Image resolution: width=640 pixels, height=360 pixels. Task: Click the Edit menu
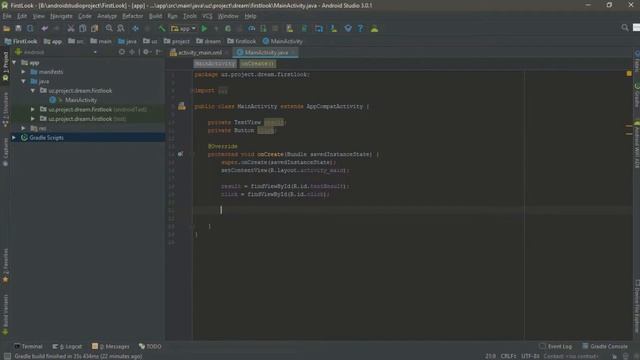point(22,16)
